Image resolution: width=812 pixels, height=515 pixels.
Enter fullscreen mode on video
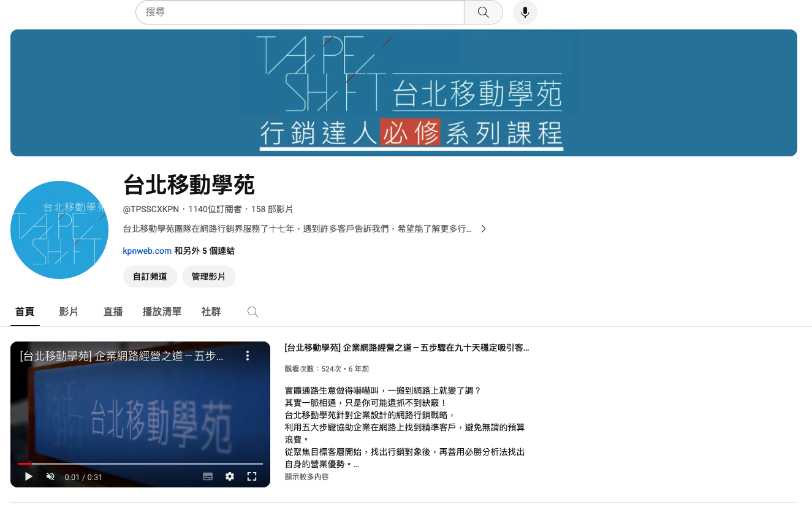tap(251, 476)
